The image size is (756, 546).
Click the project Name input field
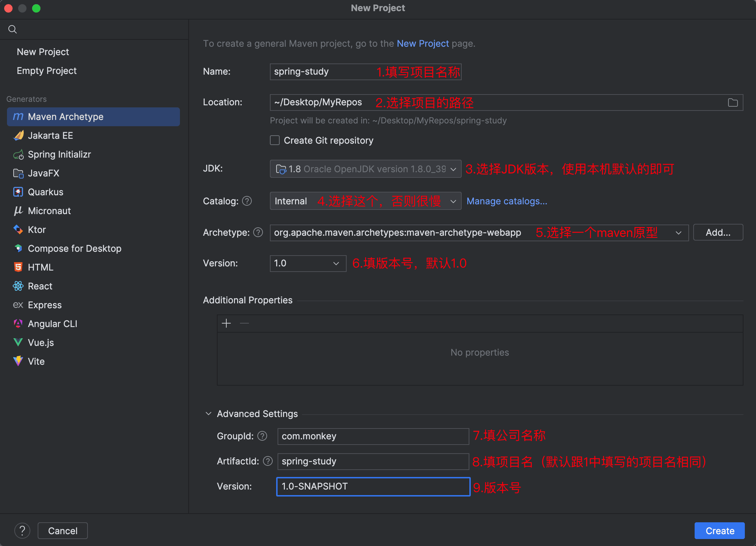point(366,72)
